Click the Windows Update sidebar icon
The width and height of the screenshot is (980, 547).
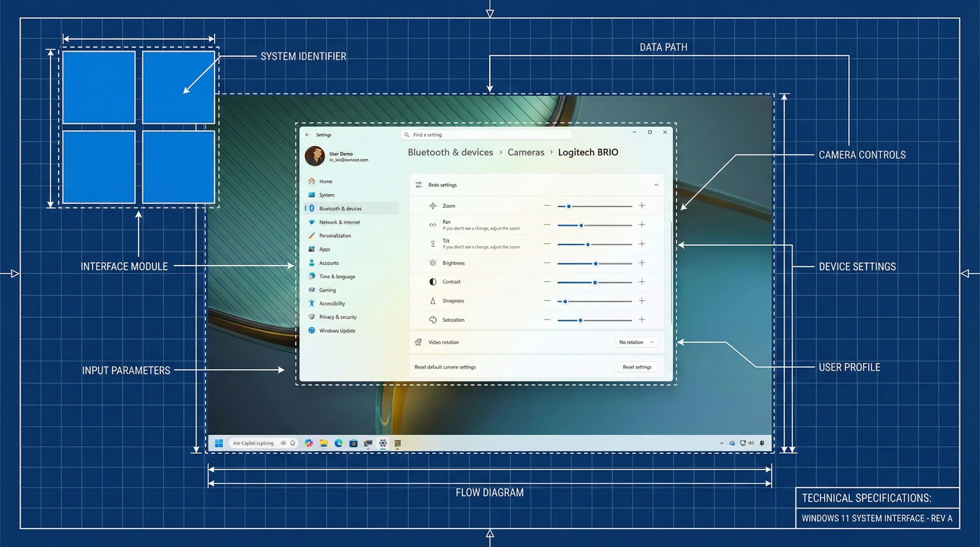click(312, 330)
